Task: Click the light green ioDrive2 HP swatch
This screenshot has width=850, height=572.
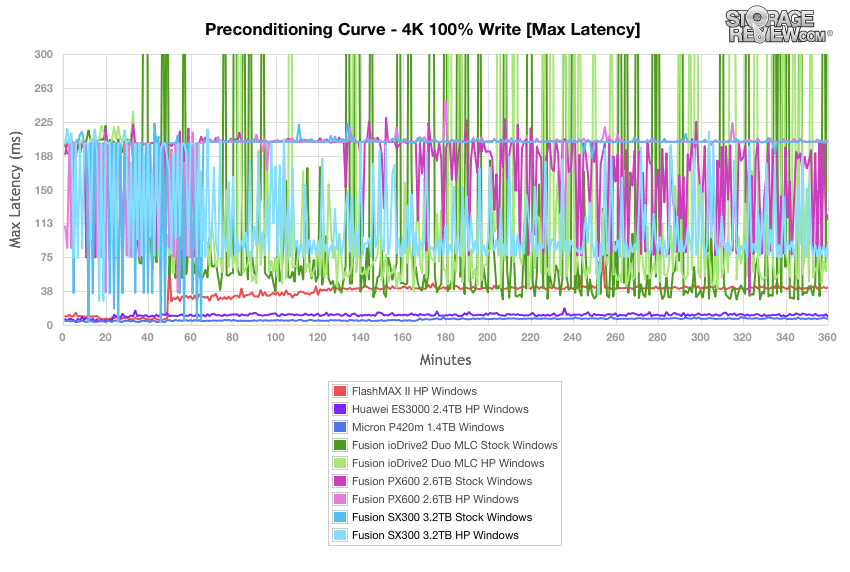Action: pos(340,463)
